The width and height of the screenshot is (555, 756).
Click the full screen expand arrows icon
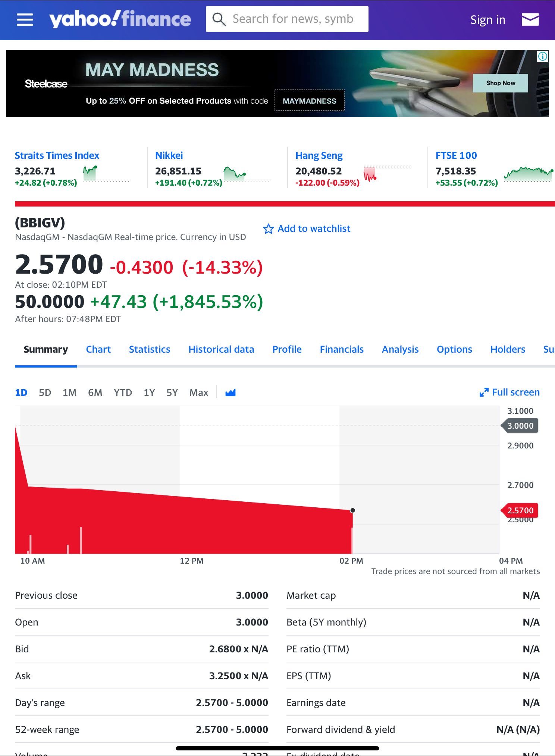pos(484,392)
